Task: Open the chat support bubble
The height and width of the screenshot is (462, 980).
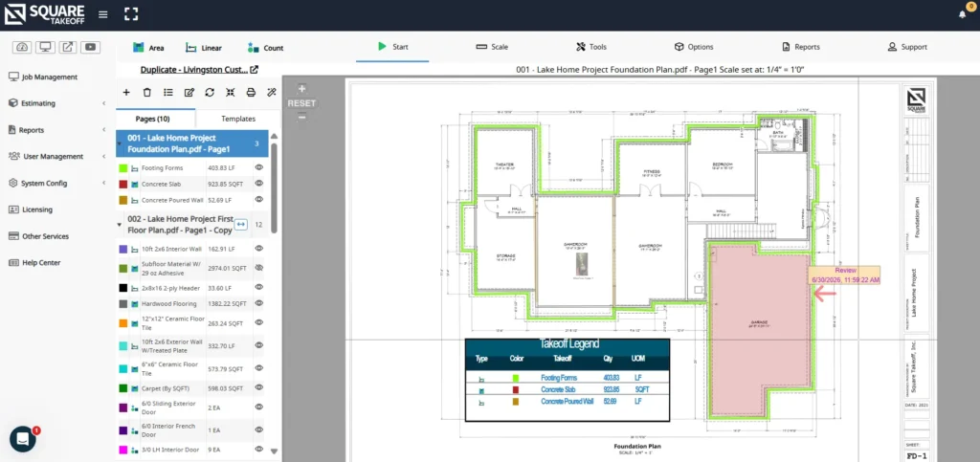Action: pyautogui.click(x=23, y=439)
